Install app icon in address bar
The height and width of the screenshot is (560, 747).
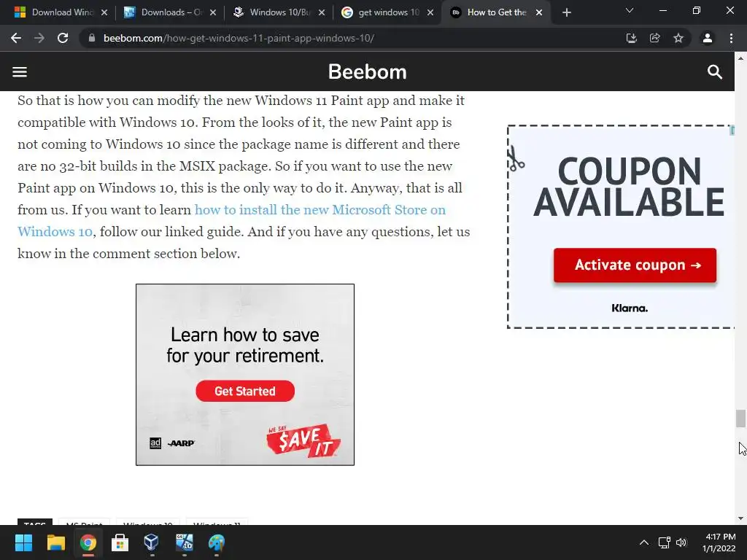pos(631,38)
